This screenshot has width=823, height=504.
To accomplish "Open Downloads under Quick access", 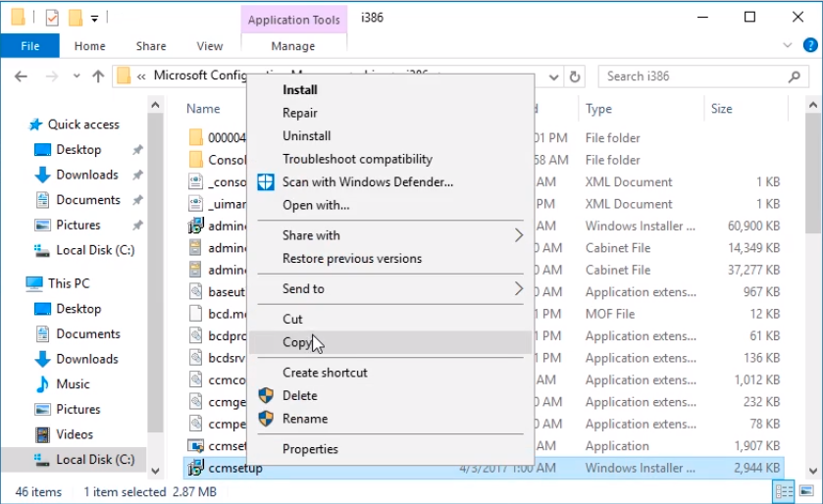I will pyautogui.click(x=87, y=175).
